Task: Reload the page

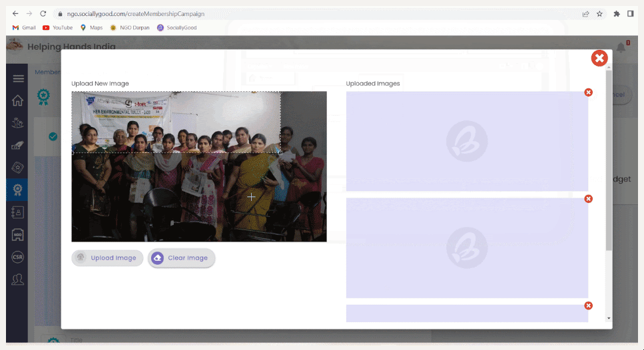Action: point(43,13)
